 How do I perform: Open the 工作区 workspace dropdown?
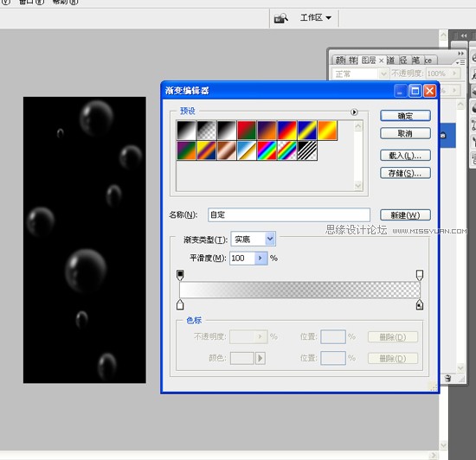(x=316, y=17)
